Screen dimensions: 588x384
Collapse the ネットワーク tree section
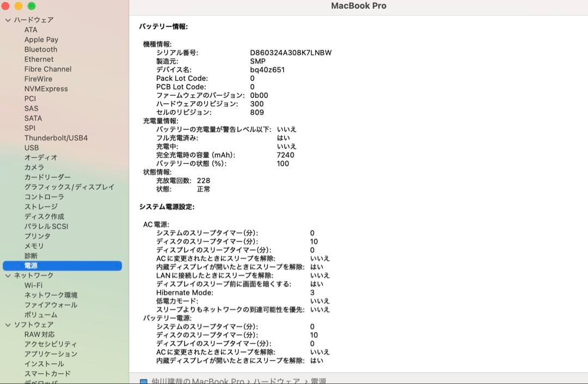8,275
